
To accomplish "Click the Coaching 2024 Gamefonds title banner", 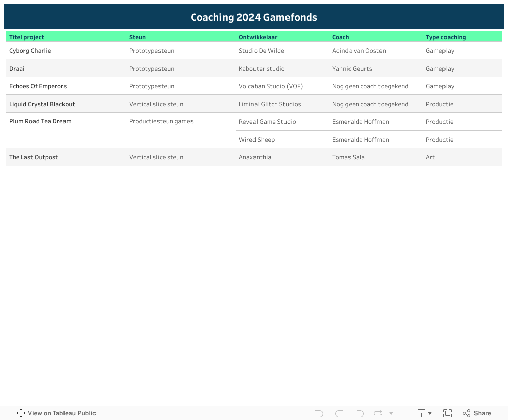I will point(254,17).
